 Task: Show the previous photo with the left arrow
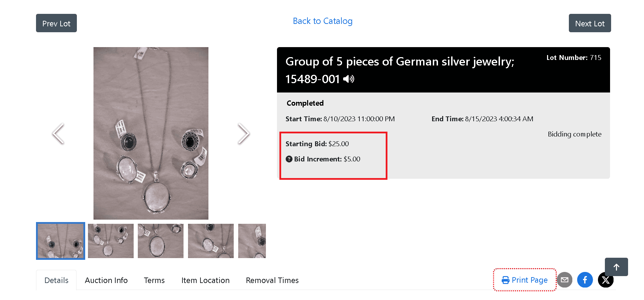58,133
